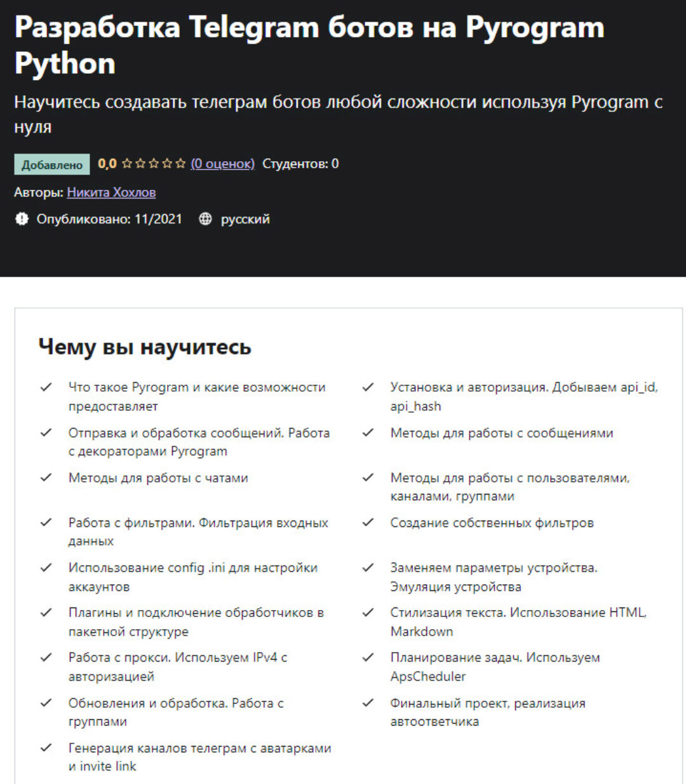
Task: Click the course title heading
Action: (309, 44)
